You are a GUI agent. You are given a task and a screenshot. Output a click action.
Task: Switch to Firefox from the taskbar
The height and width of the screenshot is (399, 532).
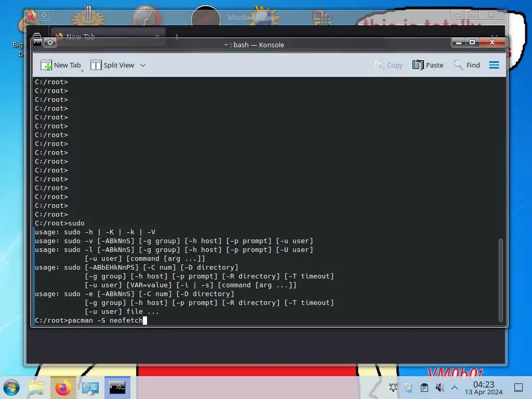[x=63, y=388]
